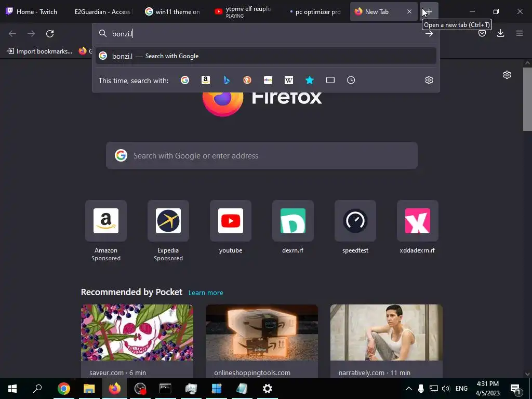Open Import bookmarks... toolbar item

point(39,51)
